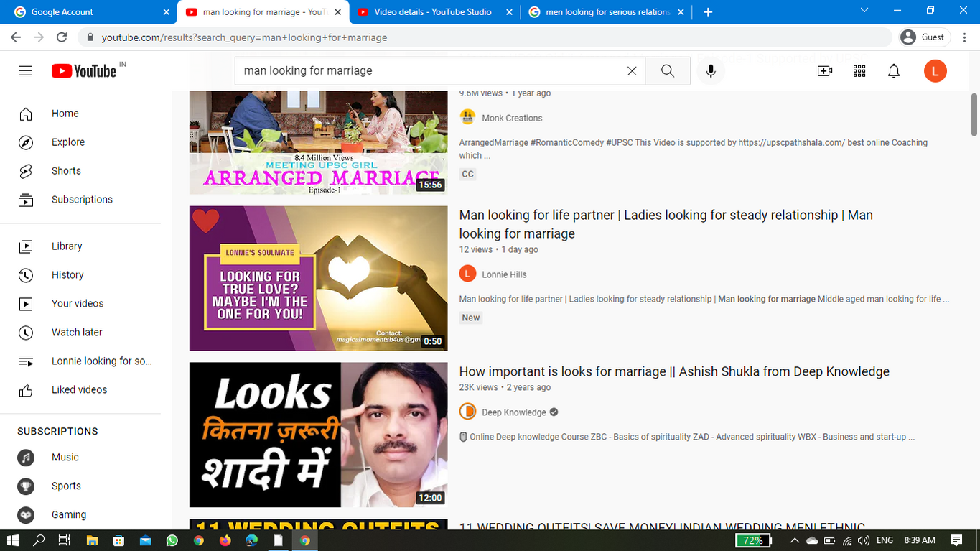Viewport: 980px width, 551px height.
Task: Click the New badge on Lonnie Hills video
Action: [471, 318]
